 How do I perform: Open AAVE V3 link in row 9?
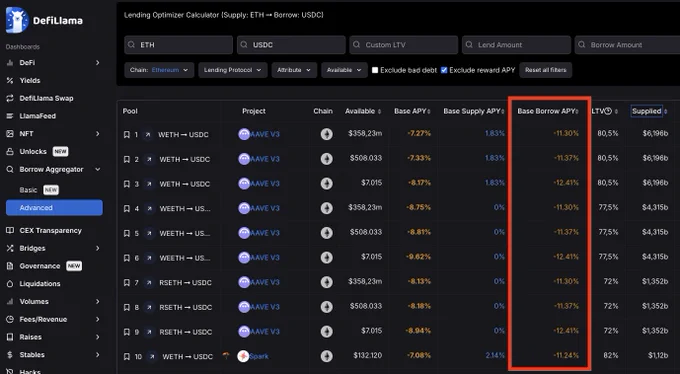(x=265, y=331)
